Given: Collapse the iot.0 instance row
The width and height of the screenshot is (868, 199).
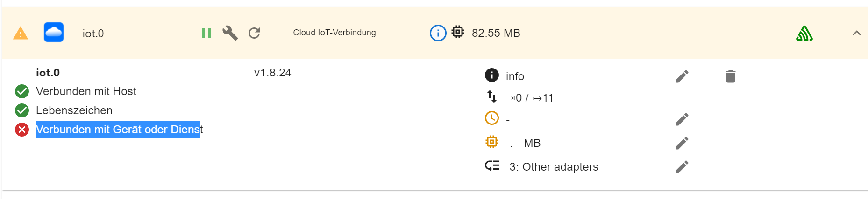Looking at the screenshot, I should 856,33.
